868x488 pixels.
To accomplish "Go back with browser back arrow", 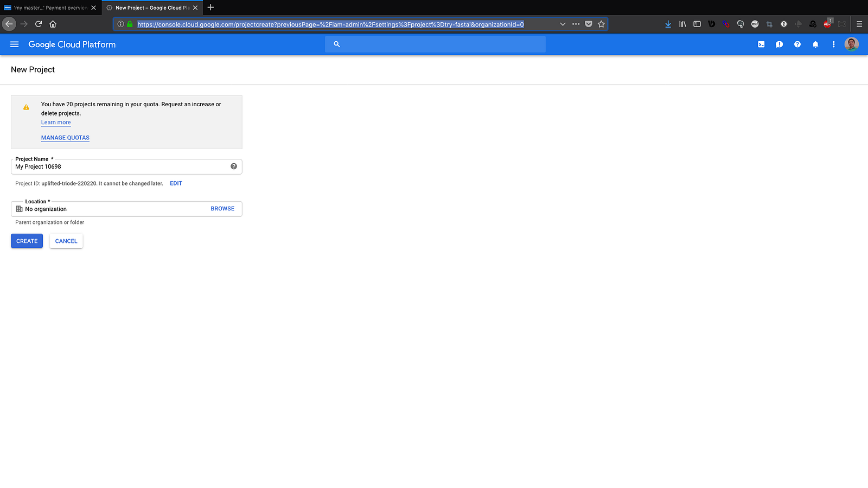I will [x=9, y=24].
